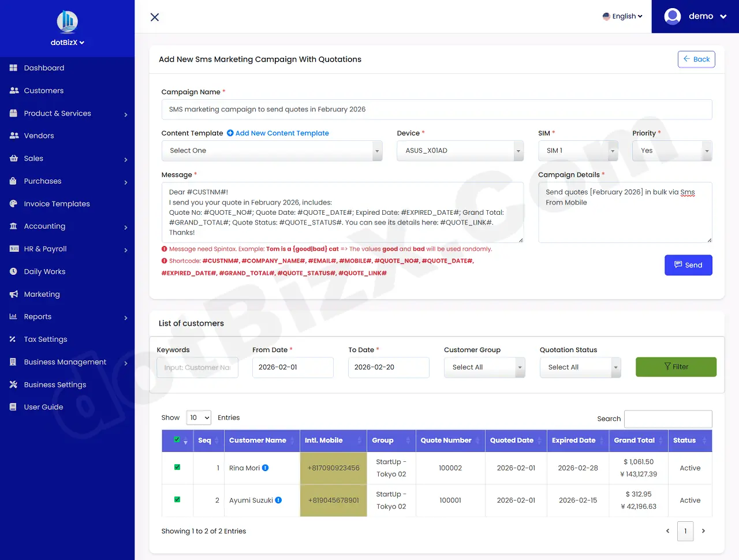Click inside the Search field above the table
739x560 pixels.
tap(668, 419)
